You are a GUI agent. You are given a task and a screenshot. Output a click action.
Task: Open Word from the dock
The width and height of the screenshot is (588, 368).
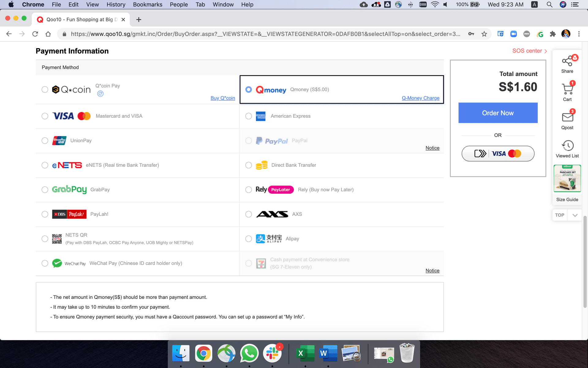click(328, 353)
